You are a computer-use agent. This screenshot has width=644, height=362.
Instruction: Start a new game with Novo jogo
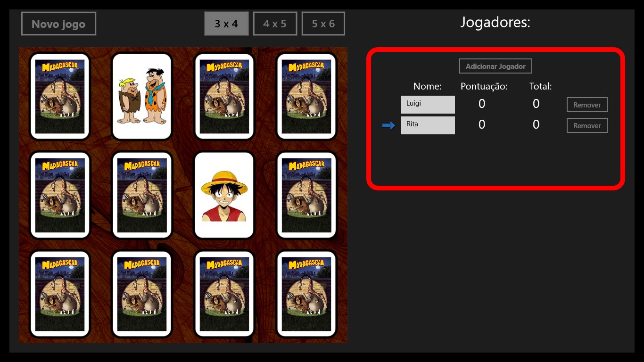58,24
